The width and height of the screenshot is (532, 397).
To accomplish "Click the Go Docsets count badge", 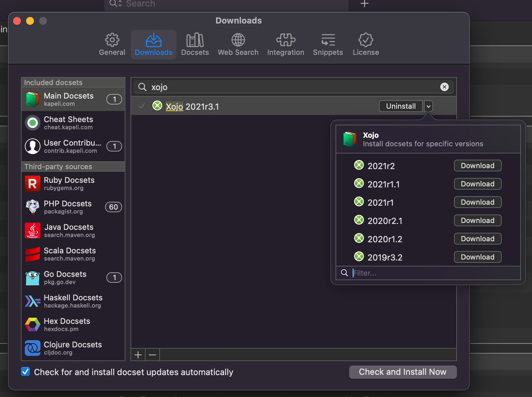I will [x=114, y=278].
